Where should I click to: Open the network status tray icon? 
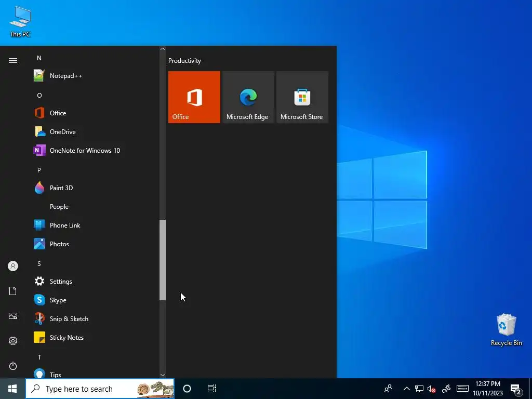419,389
